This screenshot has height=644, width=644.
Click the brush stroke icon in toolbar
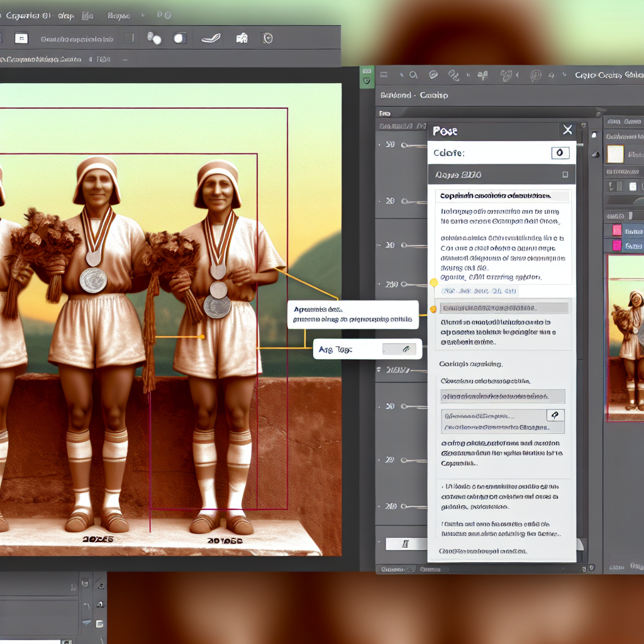click(x=211, y=38)
